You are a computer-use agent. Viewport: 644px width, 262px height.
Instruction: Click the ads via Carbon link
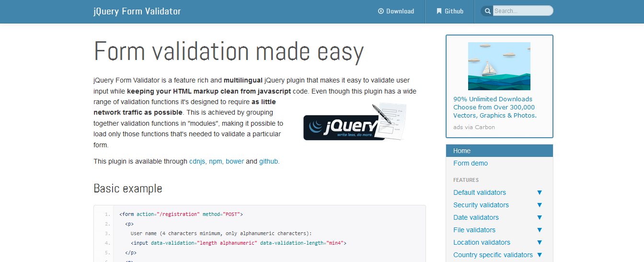pyautogui.click(x=474, y=127)
